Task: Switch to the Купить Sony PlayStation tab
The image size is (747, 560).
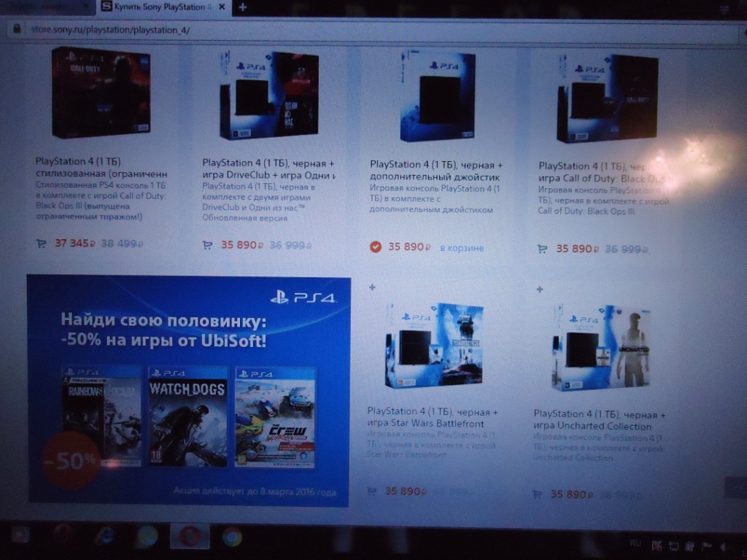Action: (168, 7)
